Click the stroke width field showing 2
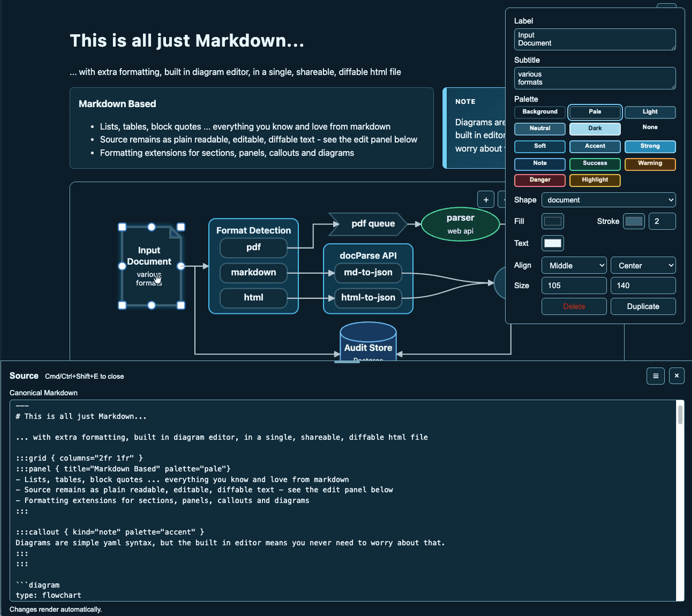Screen dimensions: 692x616 (662, 221)
